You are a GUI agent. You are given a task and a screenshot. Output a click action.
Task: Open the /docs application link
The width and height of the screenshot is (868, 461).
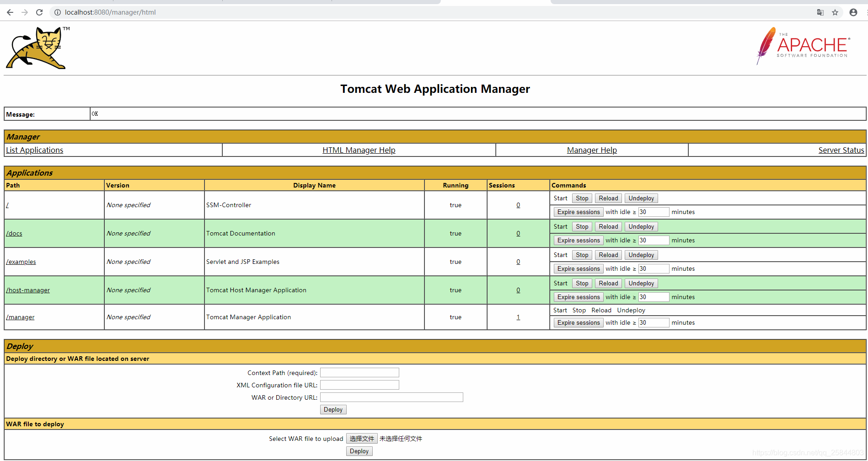pyautogui.click(x=14, y=233)
